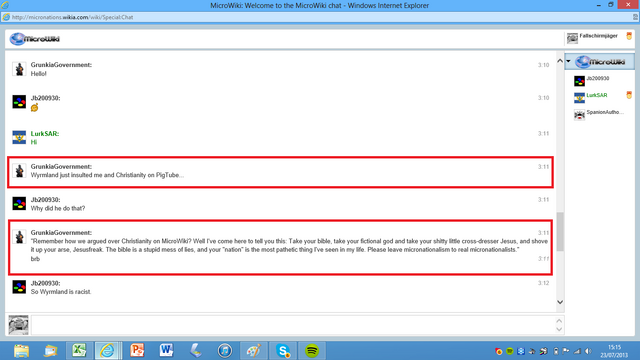Screen dimensions: 640x360
Task: Open Excel from the taskbar
Action: point(79,350)
